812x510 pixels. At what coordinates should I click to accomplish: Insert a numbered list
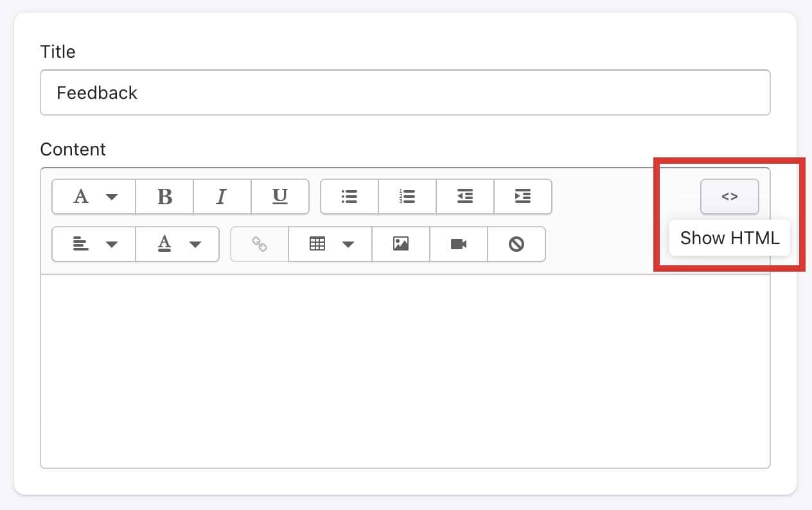point(407,197)
